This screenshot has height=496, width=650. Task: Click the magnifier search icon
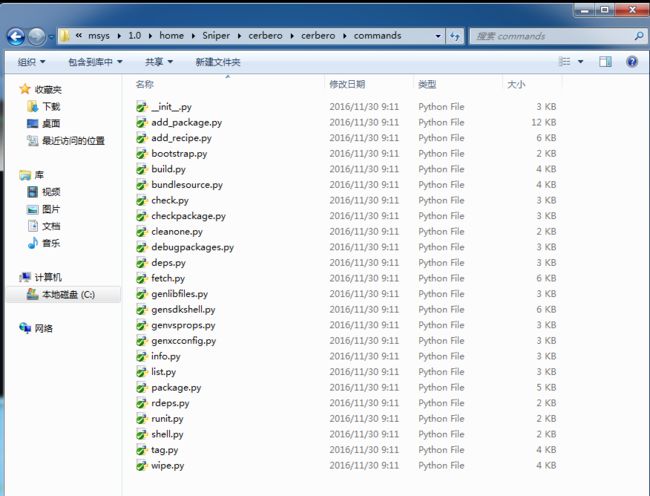pyautogui.click(x=639, y=36)
